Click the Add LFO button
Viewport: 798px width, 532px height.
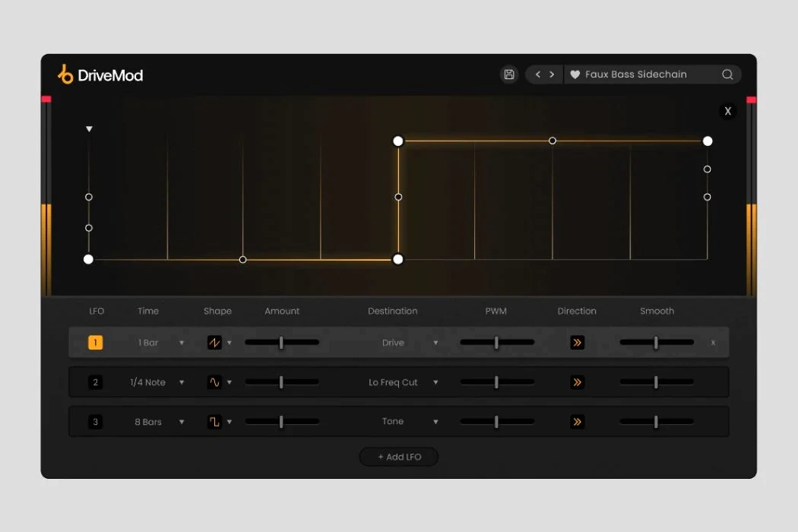(x=399, y=457)
